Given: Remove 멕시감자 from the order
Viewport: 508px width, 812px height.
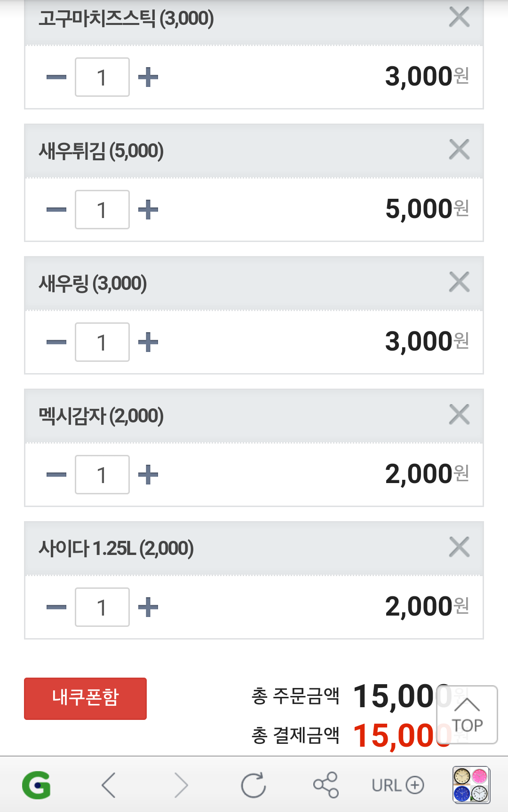Looking at the screenshot, I should click(459, 415).
